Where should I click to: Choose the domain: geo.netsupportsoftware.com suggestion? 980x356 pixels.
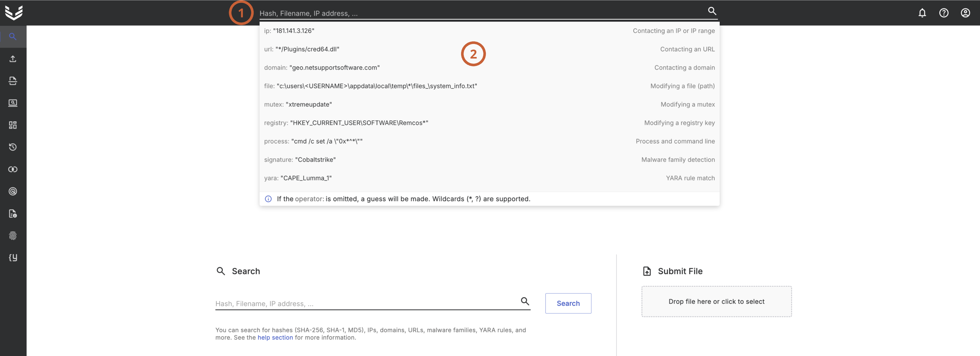(322, 68)
